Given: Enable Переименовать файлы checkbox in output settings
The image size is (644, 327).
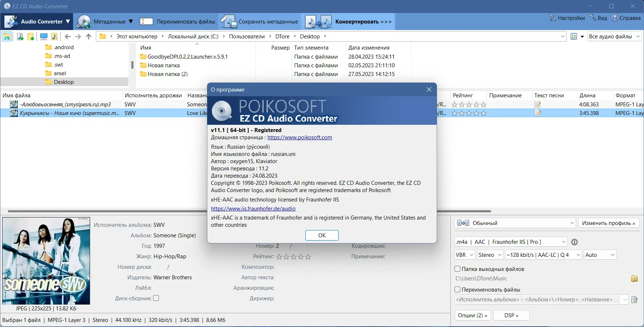Looking at the screenshot, I should [457, 289].
